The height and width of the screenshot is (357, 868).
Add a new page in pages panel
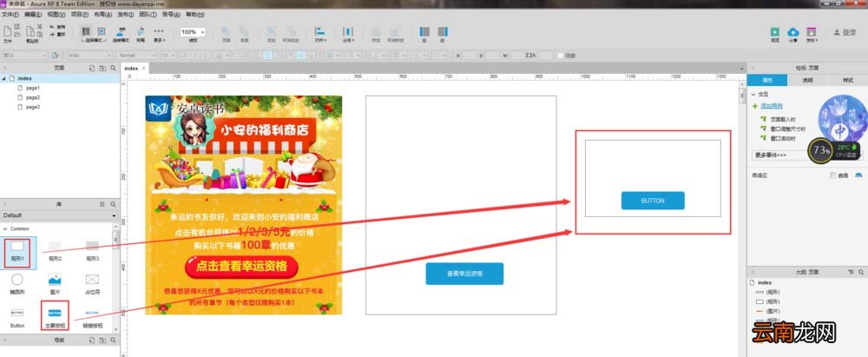[x=92, y=68]
